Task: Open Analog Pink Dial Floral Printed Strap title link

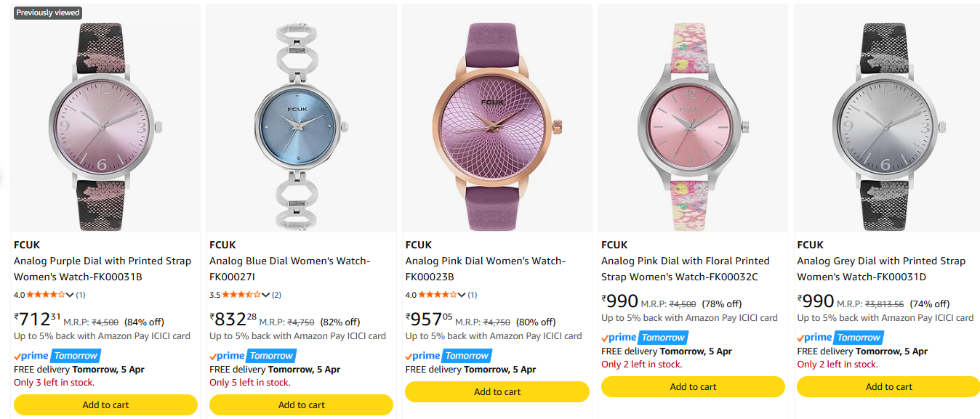Action: pyautogui.click(x=685, y=269)
